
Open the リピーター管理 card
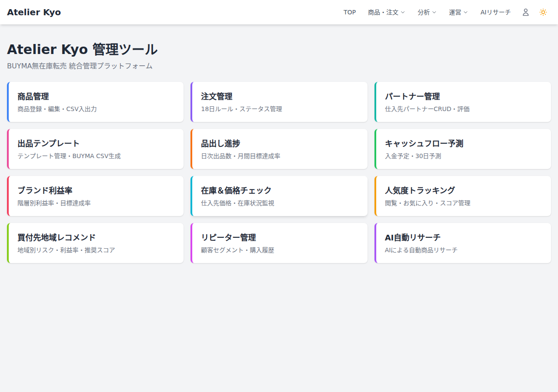(x=279, y=243)
